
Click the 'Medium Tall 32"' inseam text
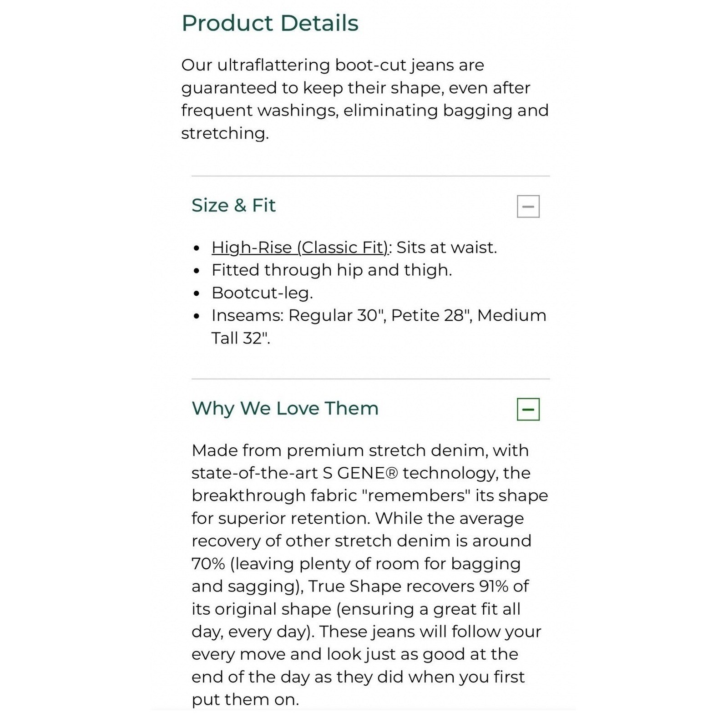(x=379, y=326)
